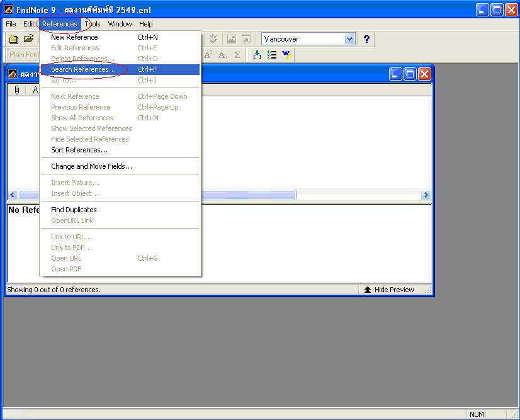
Task: Click the Format Bibliography list icon
Action: pos(272,55)
